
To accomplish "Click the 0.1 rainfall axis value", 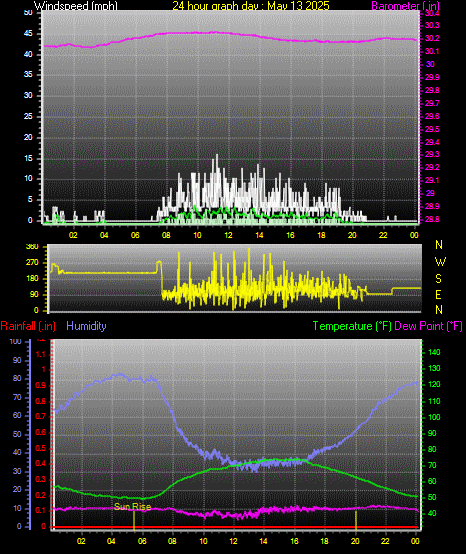I will pyautogui.click(x=41, y=511).
